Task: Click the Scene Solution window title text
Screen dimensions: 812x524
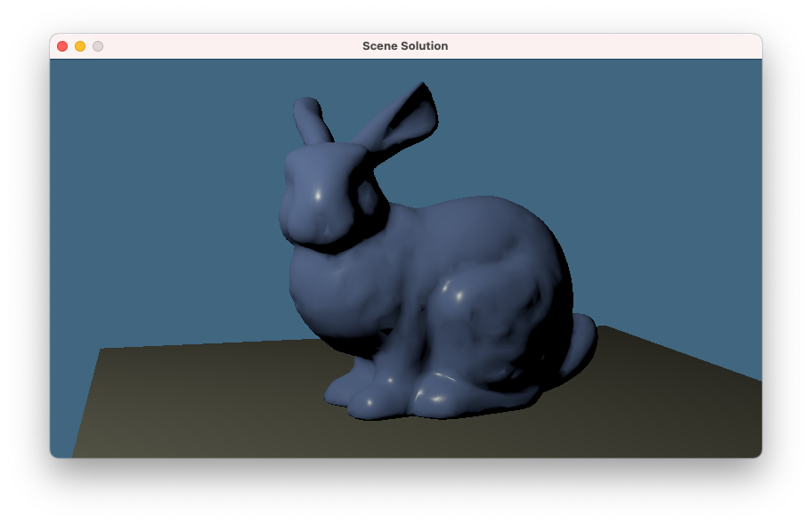Action: 405,46
